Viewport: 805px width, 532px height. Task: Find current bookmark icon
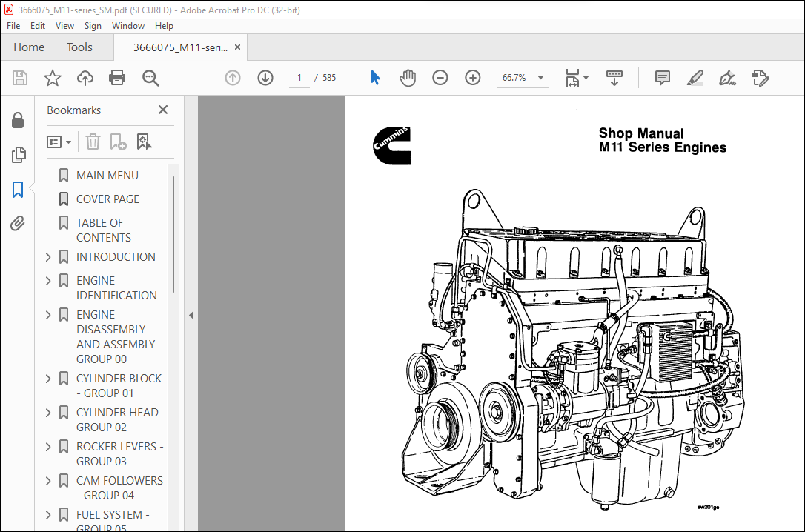click(x=145, y=142)
